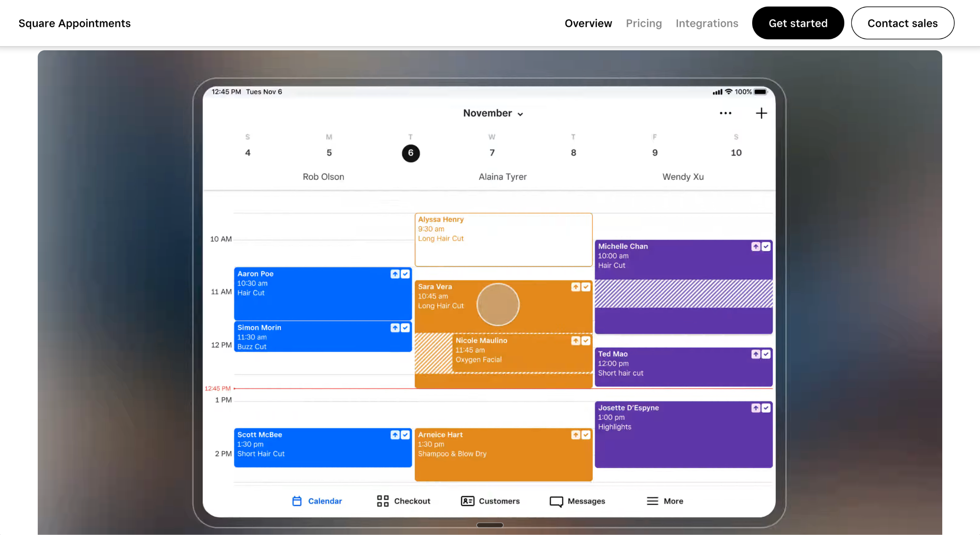The height and width of the screenshot is (535, 980).
Task: Click upload arrow icon on Ted Mao appointment
Action: click(x=756, y=354)
